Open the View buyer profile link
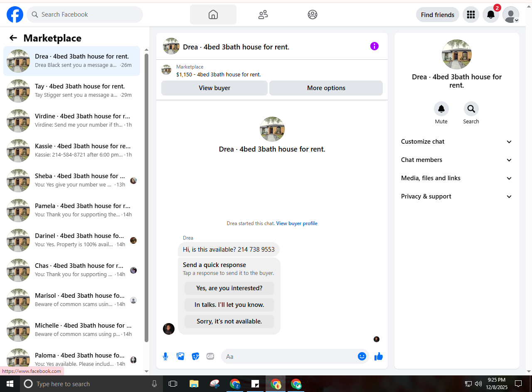Image resolution: width=532 pixels, height=392 pixels. (x=297, y=223)
